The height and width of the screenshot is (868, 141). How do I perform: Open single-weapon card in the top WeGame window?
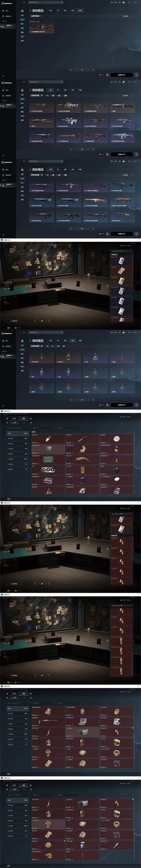tap(42, 27)
